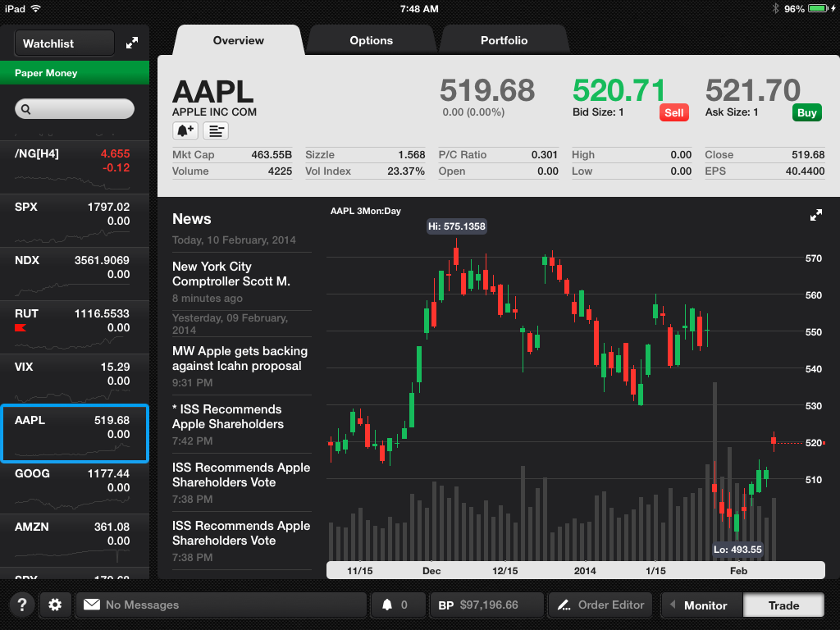The height and width of the screenshot is (630, 840).
Task: Tap the battery indicator in the status bar
Action: (818, 8)
